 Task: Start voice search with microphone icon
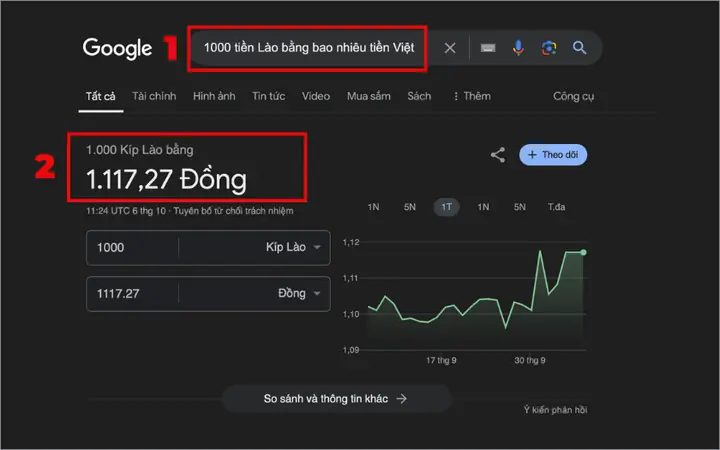[x=518, y=48]
